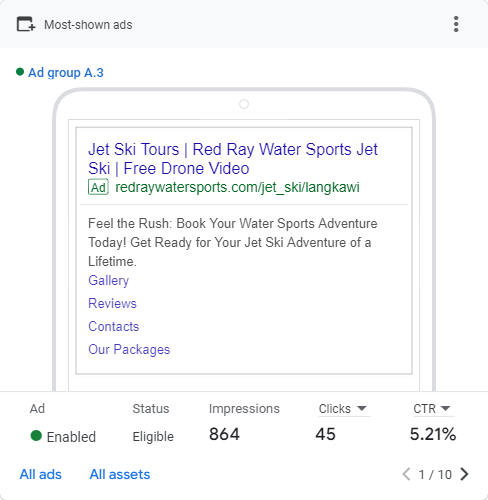Screen dimensions: 488x500
Task: Select the Our Packages sitelink
Action: 129,349
